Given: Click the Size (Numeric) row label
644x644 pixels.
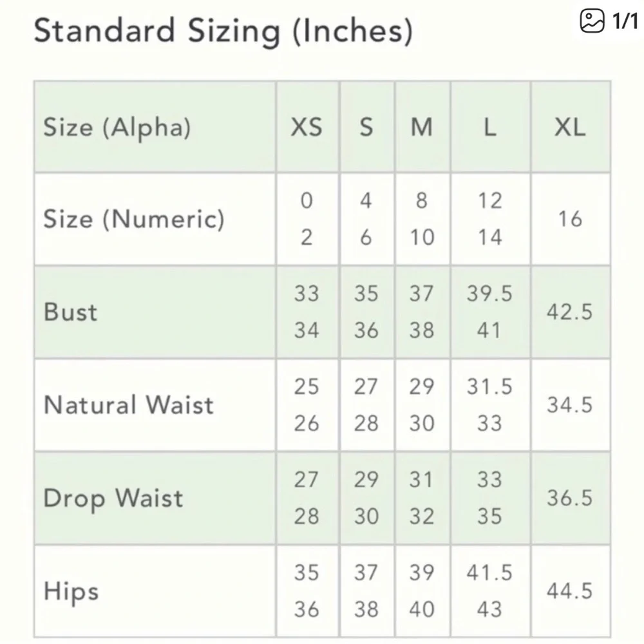Looking at the screenshot, I should (x=134, y=219).
